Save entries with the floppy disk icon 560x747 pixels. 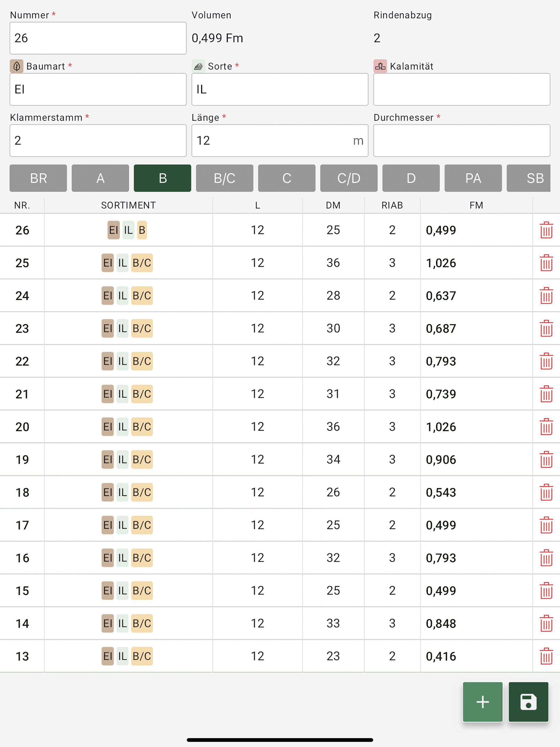[528, 702]
